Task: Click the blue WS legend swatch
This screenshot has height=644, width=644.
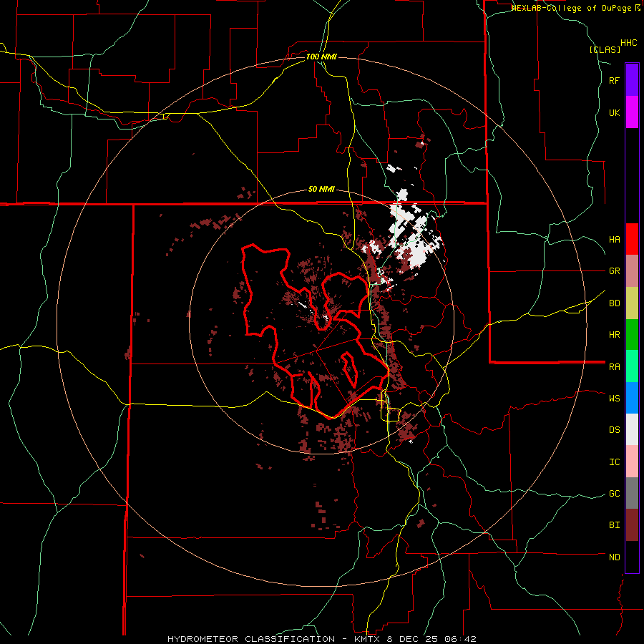Action: [632, 398]
